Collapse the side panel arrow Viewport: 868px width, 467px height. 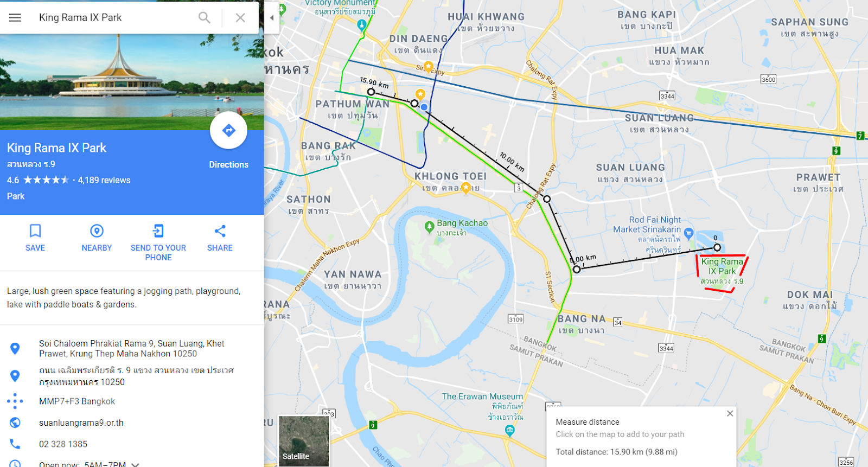tap(271, 17)
